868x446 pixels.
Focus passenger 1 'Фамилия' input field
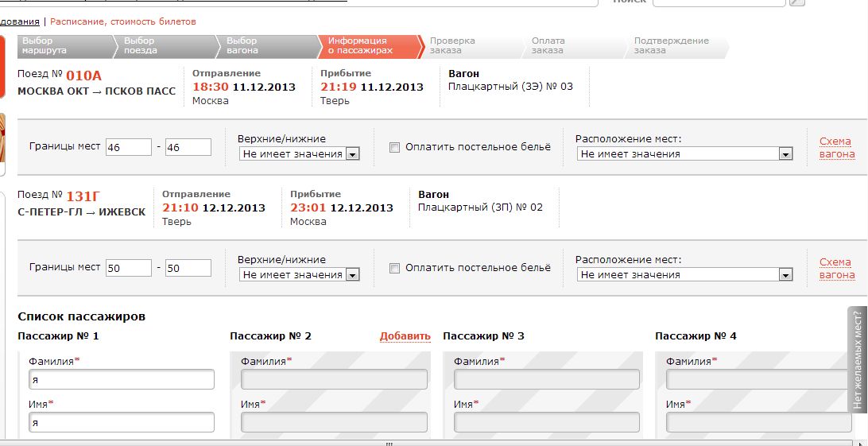click(x=121, y=380)
